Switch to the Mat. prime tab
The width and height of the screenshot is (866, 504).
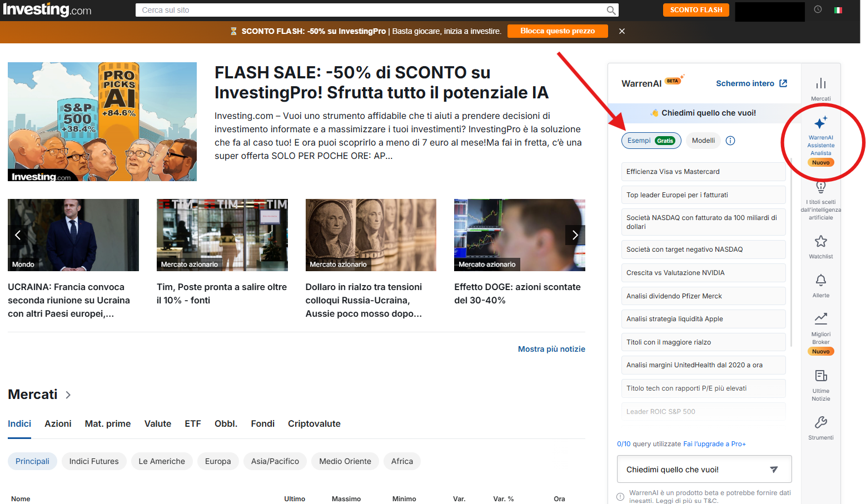108,423
